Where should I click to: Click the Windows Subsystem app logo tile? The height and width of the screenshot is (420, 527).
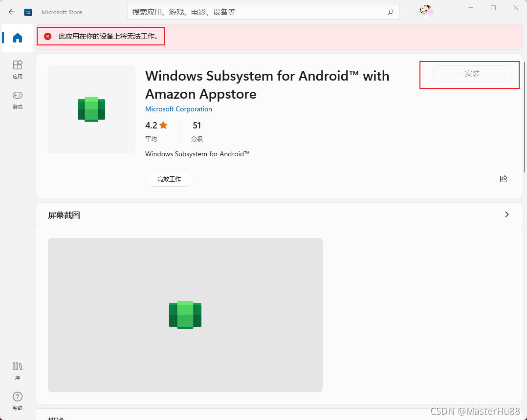91,109
